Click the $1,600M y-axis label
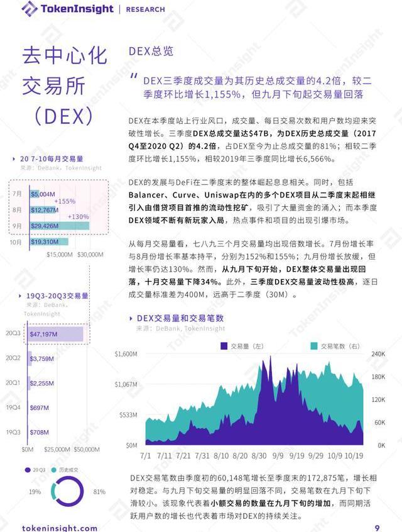The image size is (402, 532). click(126, 354)
